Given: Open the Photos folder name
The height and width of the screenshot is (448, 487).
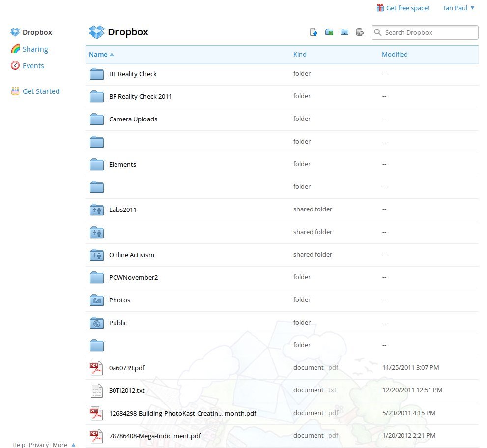Looking at the screenshot, I should click(119, 300).
